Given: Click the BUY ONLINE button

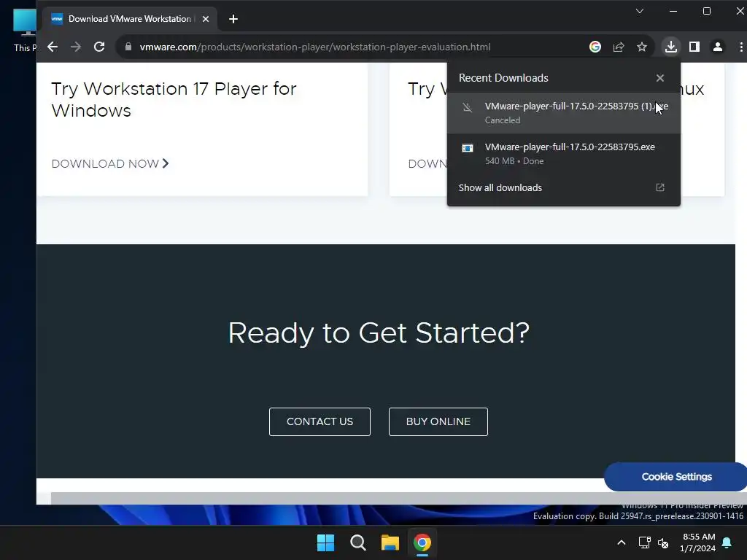Looking at the screenshot, I should tap(438, 421).
